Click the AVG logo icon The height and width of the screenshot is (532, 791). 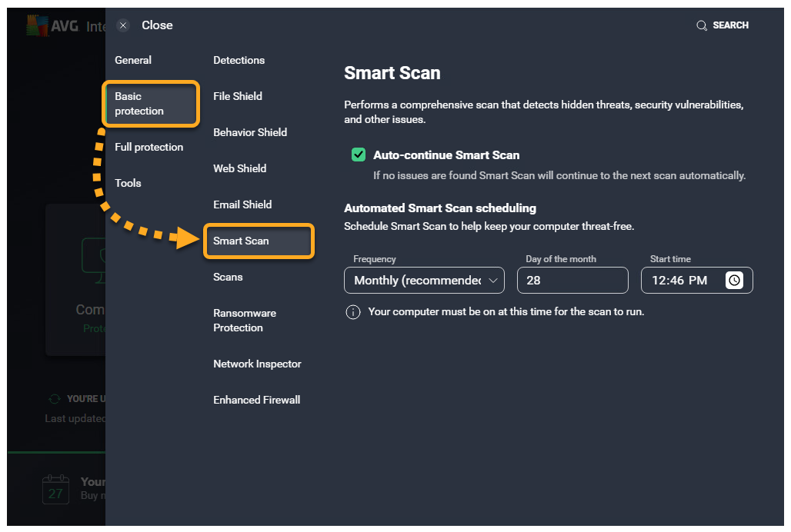[x=38, y=26]
